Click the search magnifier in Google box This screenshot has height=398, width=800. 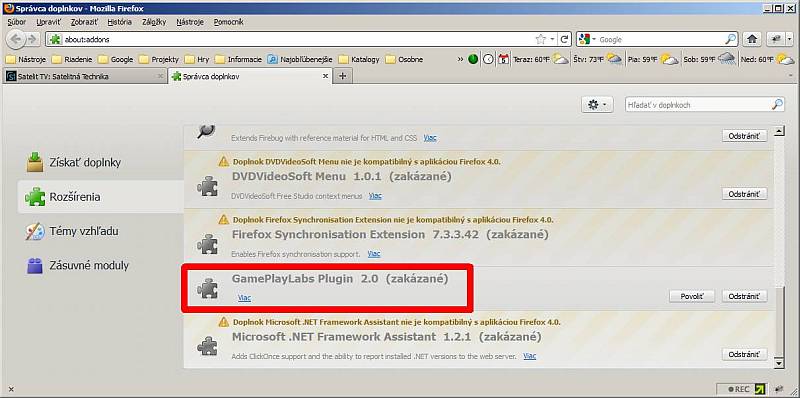(x=731, y=39)
